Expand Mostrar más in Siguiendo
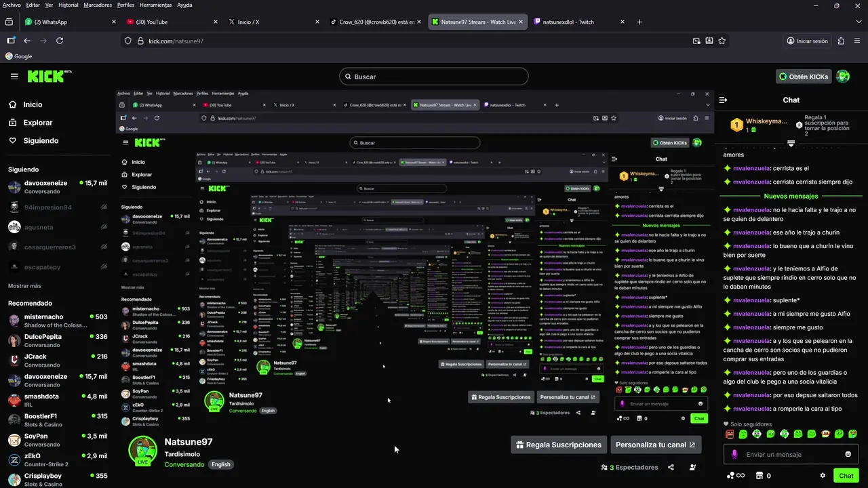868x488 pixels. click(24, 286)
